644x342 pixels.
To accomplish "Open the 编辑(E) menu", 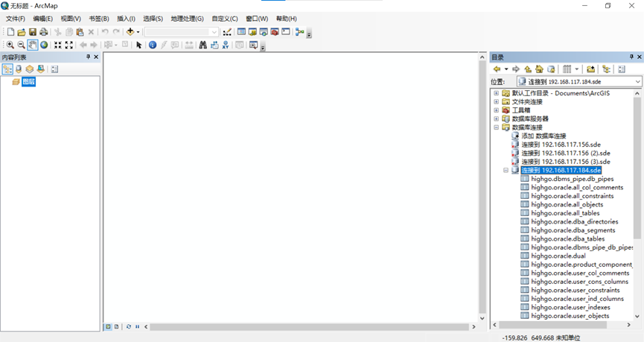I will [42, 19].
